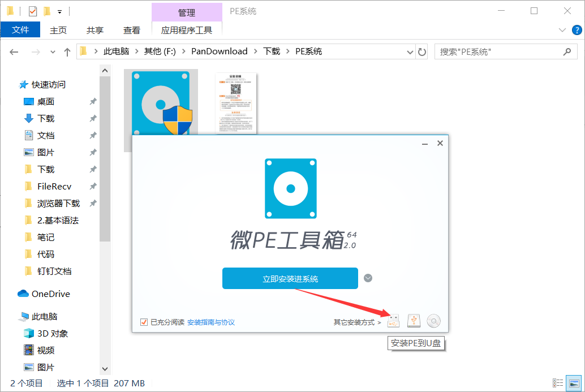Viewport: 585px width, 392px height.
Task: Go up one folder level arrow
Action: [67, 52]
